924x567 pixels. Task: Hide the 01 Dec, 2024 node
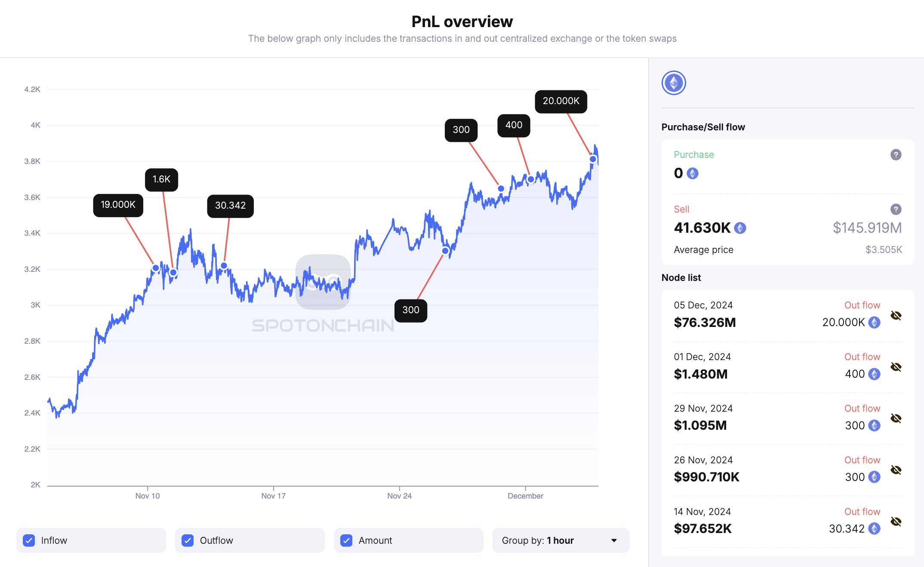tap(896, 367)
